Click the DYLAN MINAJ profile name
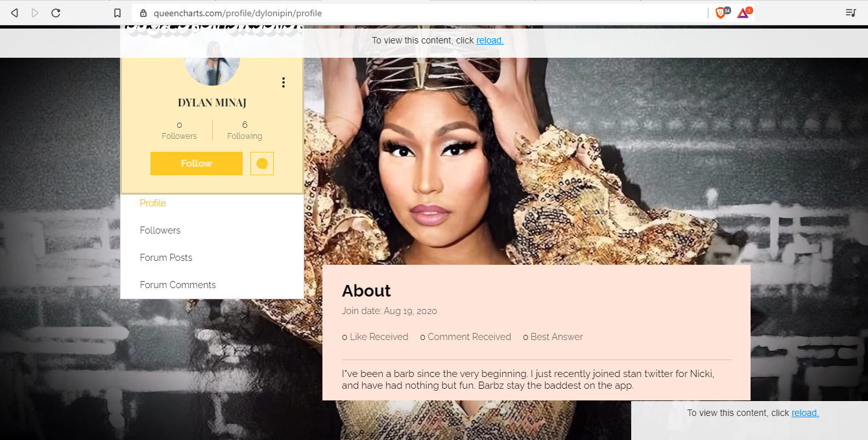 [212, 103]
